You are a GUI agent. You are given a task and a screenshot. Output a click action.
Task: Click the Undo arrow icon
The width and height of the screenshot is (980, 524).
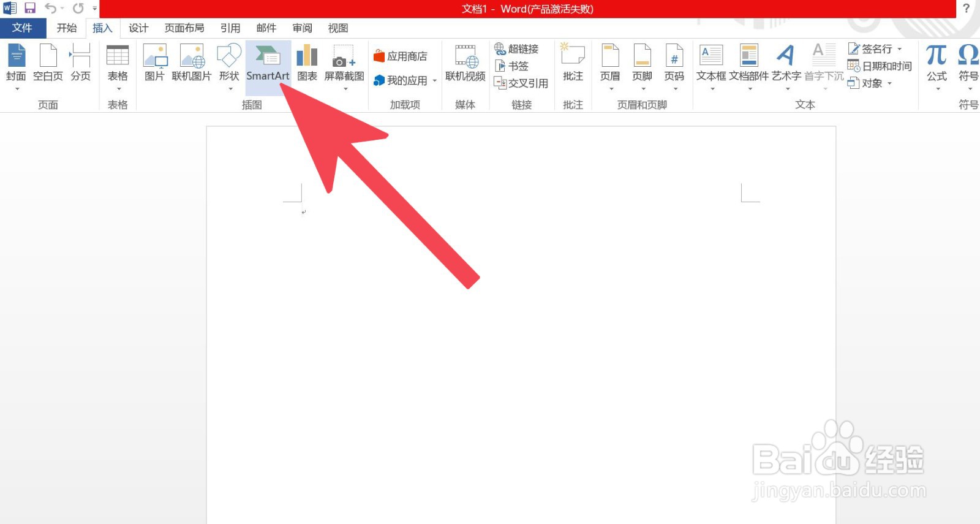pyautogui.click(x=51, y=9)
